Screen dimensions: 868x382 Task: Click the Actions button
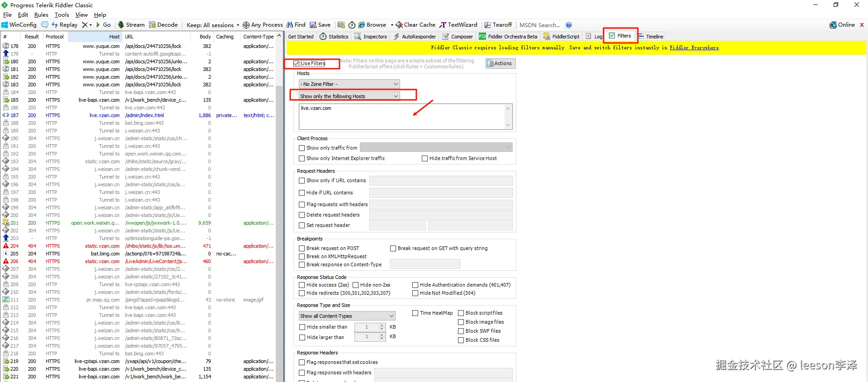[500, 63]
